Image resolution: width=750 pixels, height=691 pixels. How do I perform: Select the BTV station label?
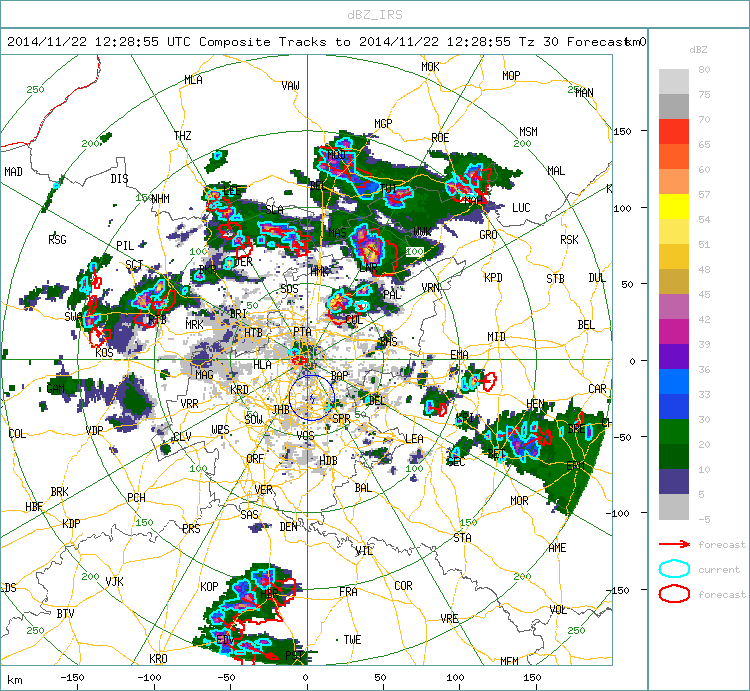pyautogui.click(x=66, y=614)
